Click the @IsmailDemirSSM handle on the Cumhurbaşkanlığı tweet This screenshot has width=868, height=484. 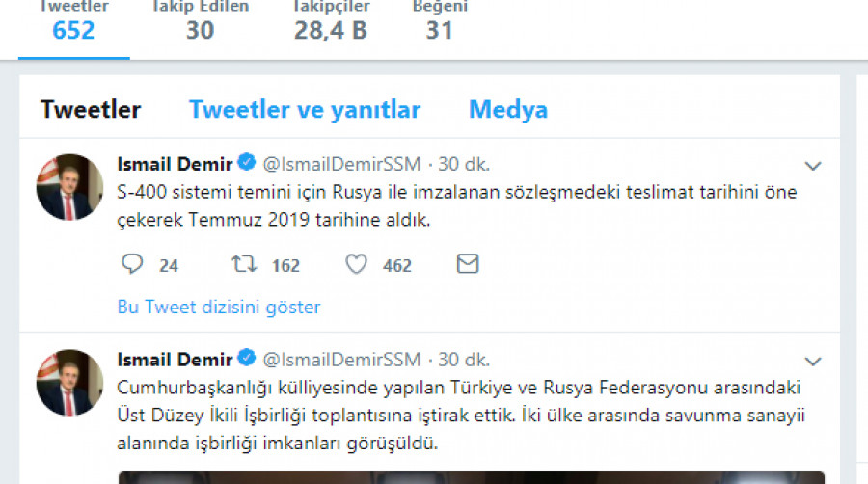(341, 360)
